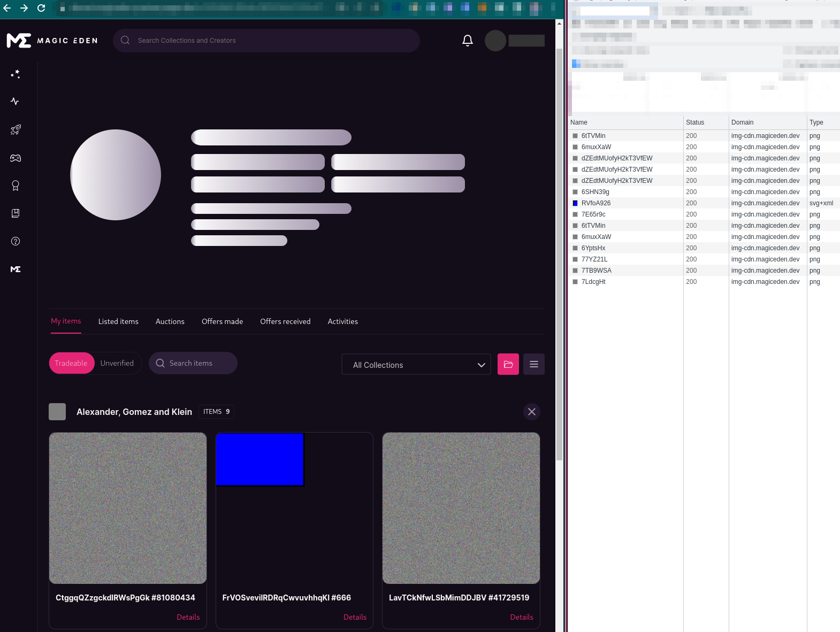The image size is (840, 632).
Task: Select the Unverified filter toggle
Action: (x=117, y=363)
